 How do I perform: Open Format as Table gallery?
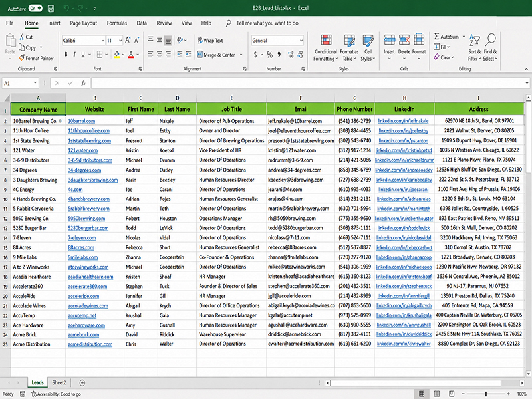pos(349,47)
